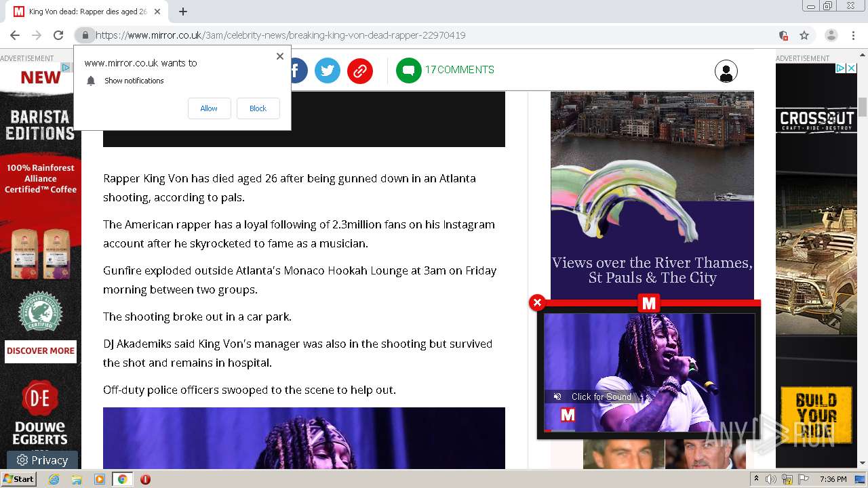Click the page vertical scrollbar
868x488 pixels.
click(x=863, y=108)
